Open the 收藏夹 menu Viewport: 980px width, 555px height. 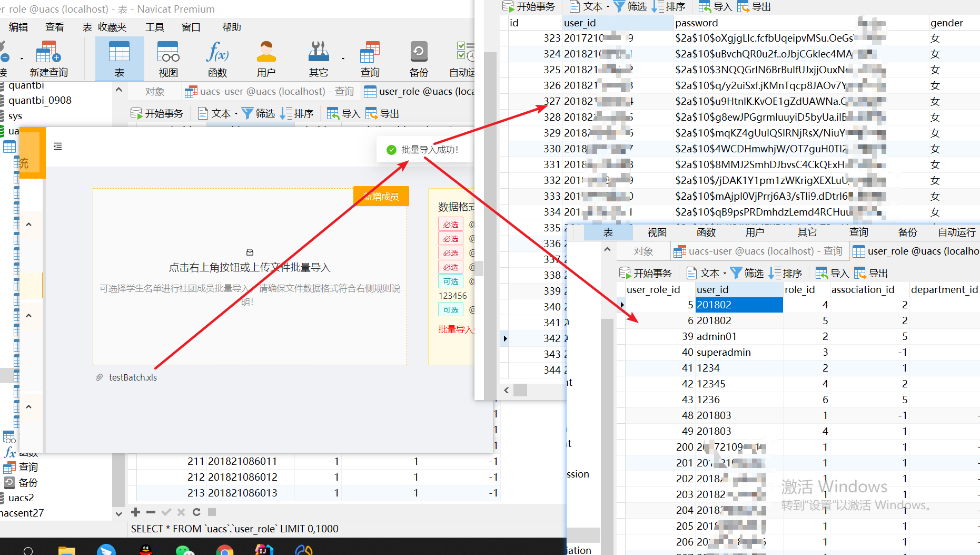click(112, 27)
